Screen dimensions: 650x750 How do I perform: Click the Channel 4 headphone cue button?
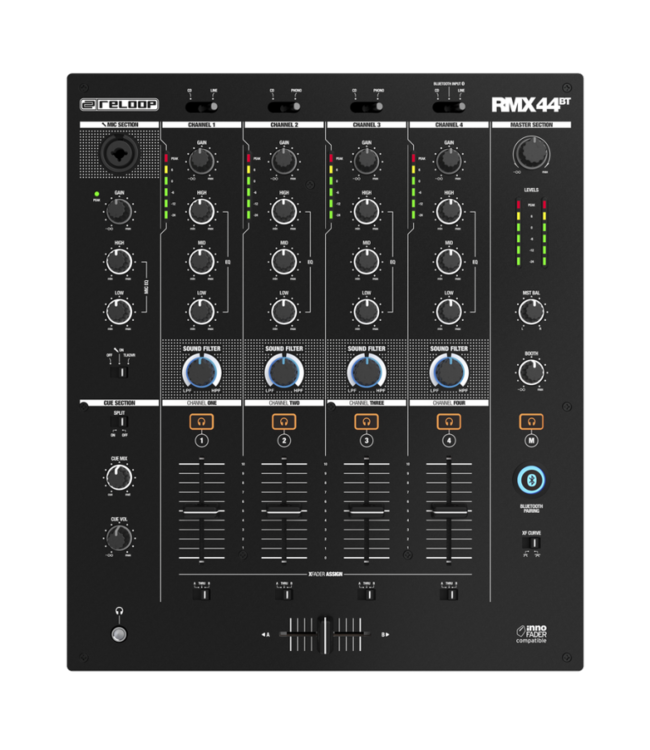449,421
